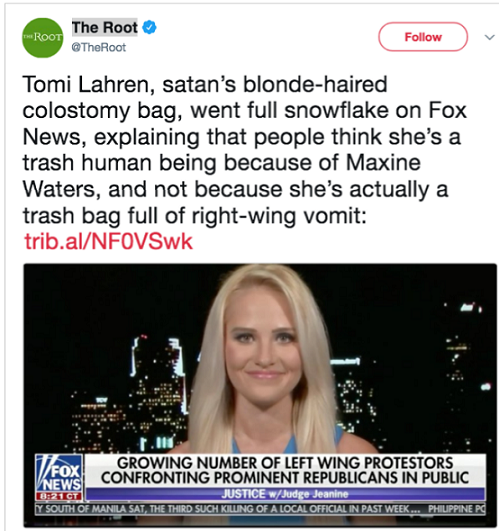Click the 'Growing number of left wing protestors' headline banner
This screenshot has width=499, height=531.
tap(285, 470)
